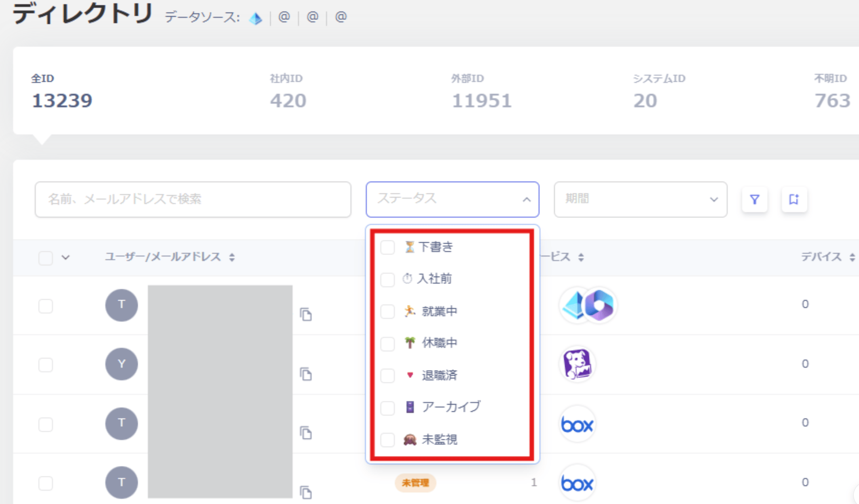Click first row T avatar
The image size is (859, 504).
point(121,305)
